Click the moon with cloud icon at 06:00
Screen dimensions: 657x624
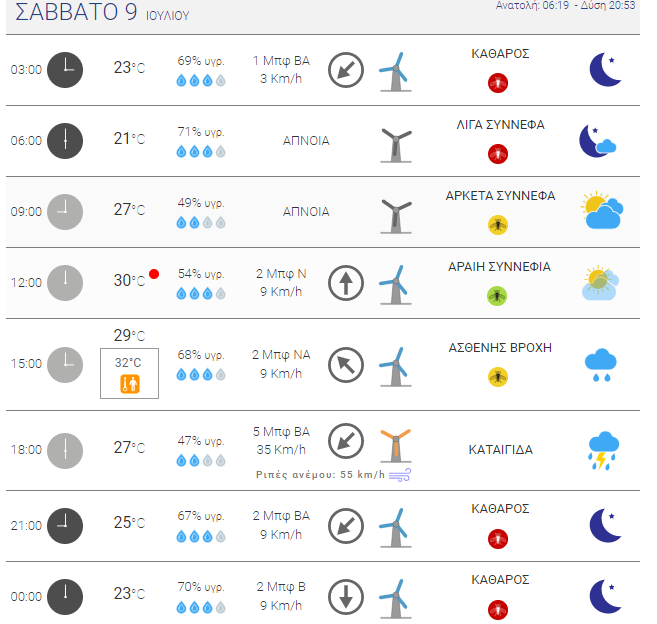point(598,141)
